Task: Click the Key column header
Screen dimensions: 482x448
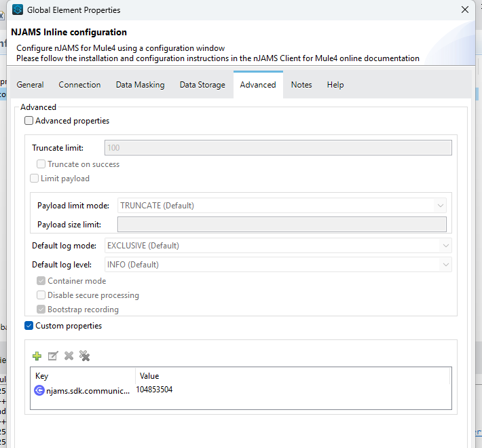Action: (83, 376)
